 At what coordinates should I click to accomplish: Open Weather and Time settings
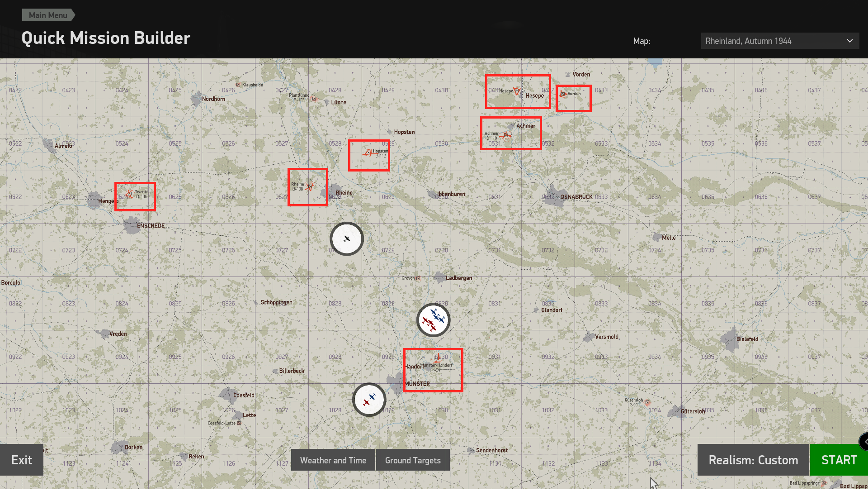333,460
